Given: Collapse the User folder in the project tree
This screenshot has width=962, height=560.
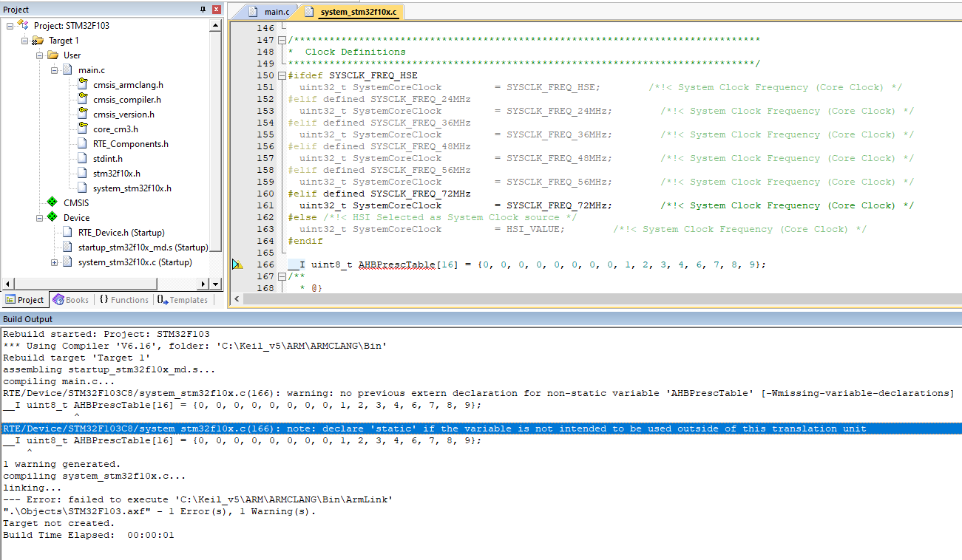Looking at the screenshot, I should pyautogui.click(x=40, y=55).
